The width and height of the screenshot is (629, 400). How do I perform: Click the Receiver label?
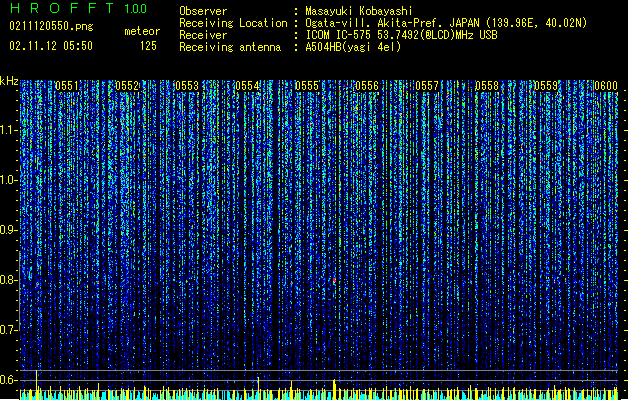tap(203, 35)
